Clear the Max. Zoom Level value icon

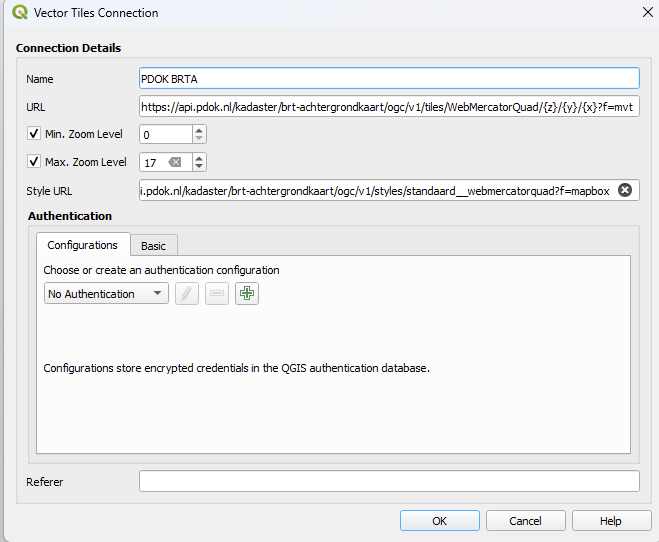(175, 162)
